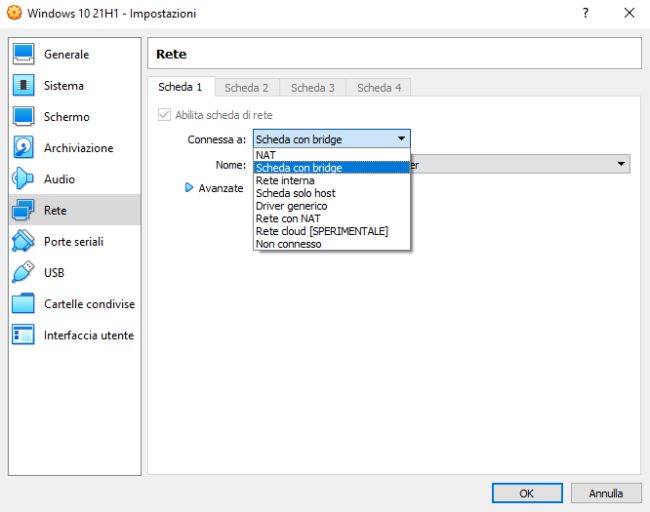This screenshot has width=650, height=512.
Task: Switch to the Scheda 2 tab
Action: pyautogui.click(x=247, y=88)
